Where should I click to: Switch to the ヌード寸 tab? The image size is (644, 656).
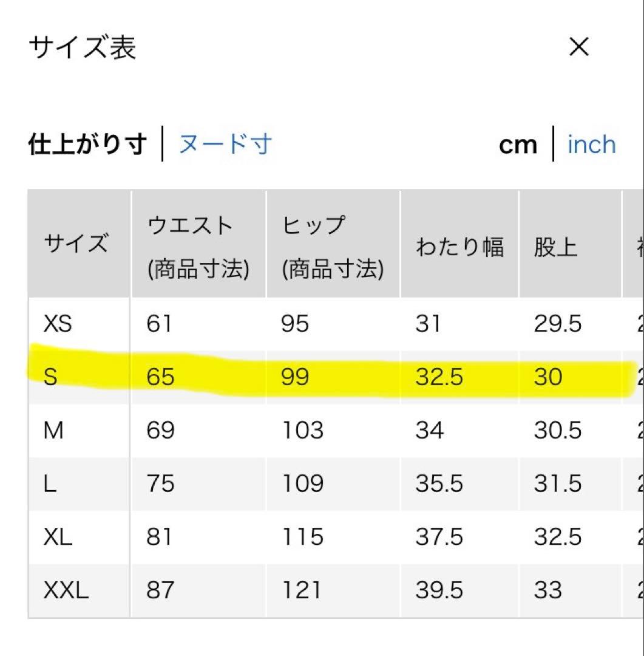coord(225,145)
